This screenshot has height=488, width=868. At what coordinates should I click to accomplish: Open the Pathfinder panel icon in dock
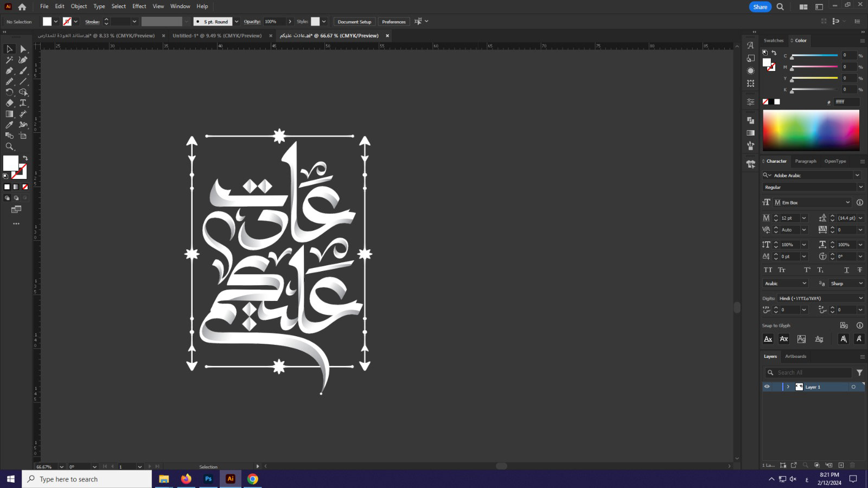750,120
